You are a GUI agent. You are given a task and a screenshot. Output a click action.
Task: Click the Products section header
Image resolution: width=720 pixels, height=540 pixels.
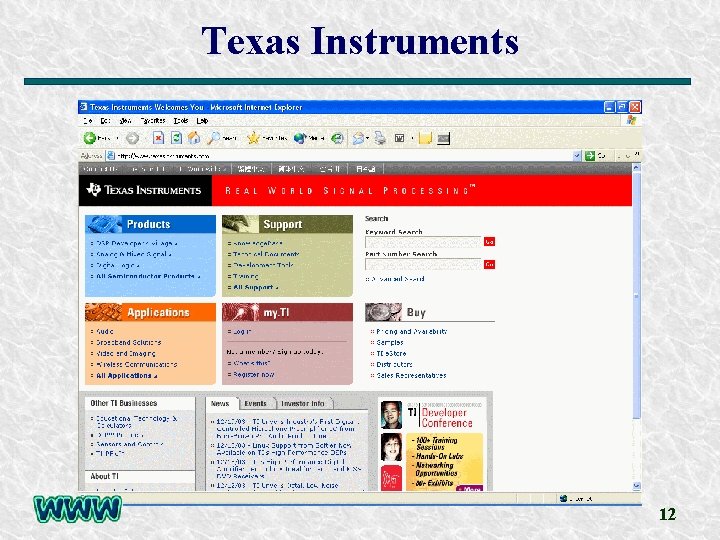pos(150,224)
